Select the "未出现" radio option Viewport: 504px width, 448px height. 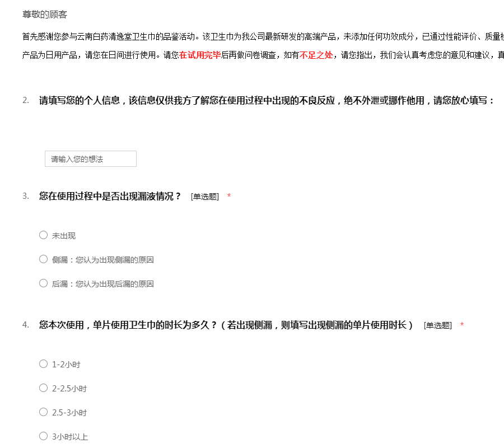43,235
